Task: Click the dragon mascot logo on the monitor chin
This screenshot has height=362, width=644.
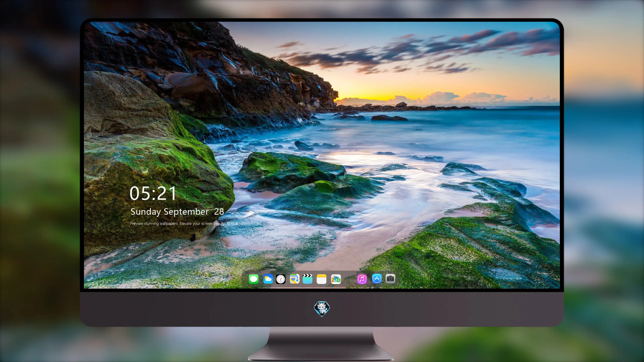Action: [x=322, y=309]
